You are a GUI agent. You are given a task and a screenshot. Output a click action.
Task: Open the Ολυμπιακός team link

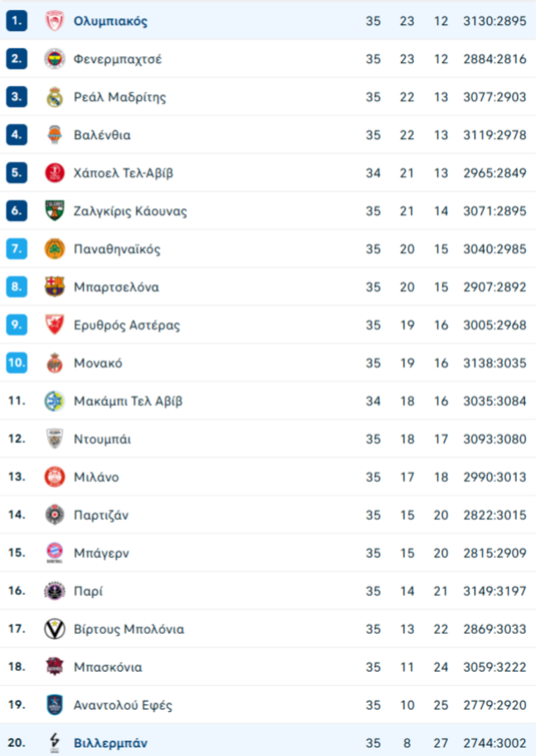coord(110,21)
